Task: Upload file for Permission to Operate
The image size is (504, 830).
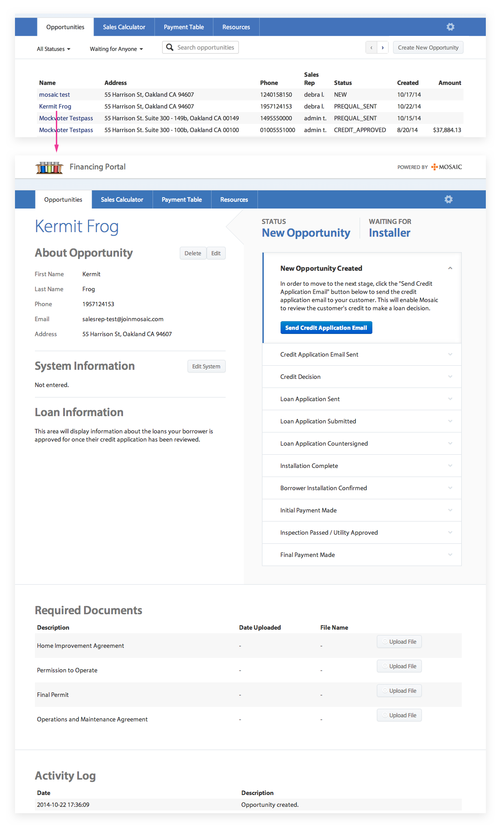Action: pyautogui.click(x=399, y=666)
